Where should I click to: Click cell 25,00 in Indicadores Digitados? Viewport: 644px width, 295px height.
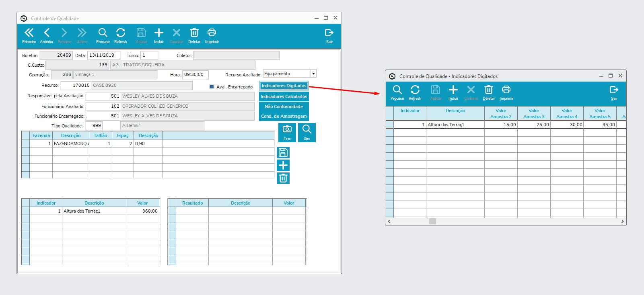point(534,125)
